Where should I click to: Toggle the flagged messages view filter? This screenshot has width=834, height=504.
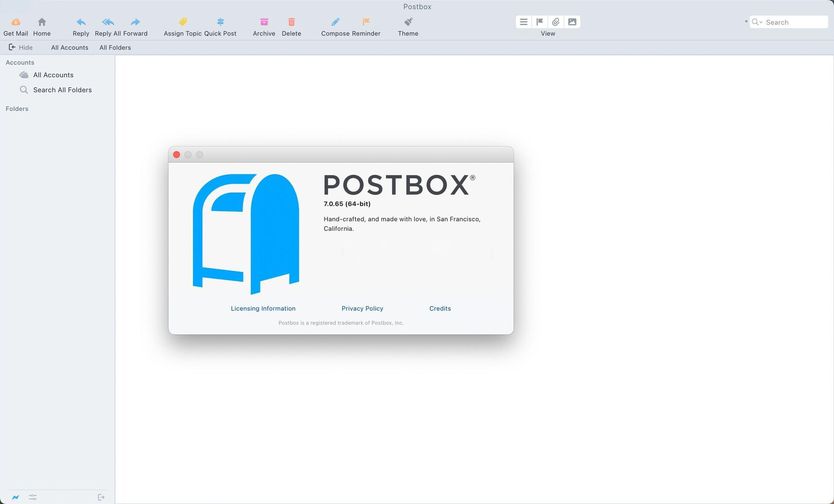point(539,22)
